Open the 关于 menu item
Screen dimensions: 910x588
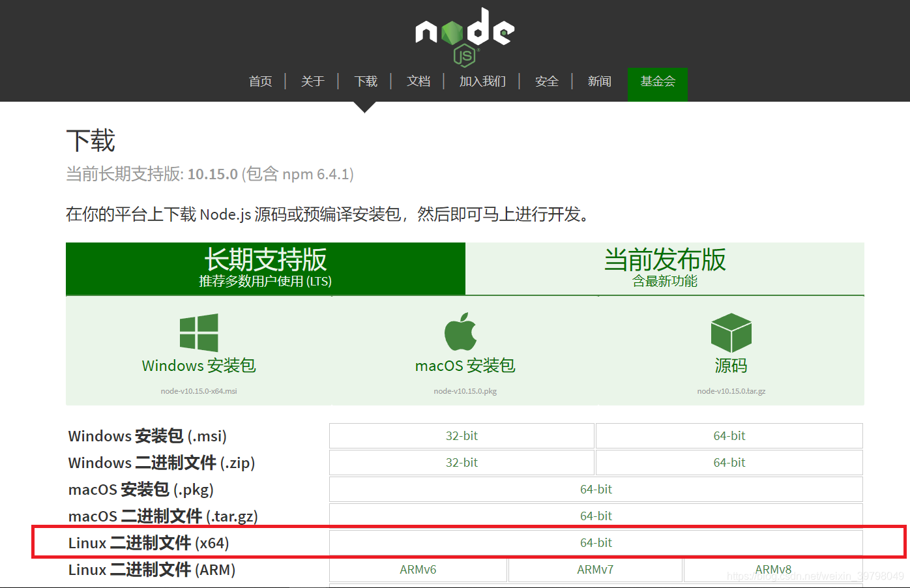313,81
